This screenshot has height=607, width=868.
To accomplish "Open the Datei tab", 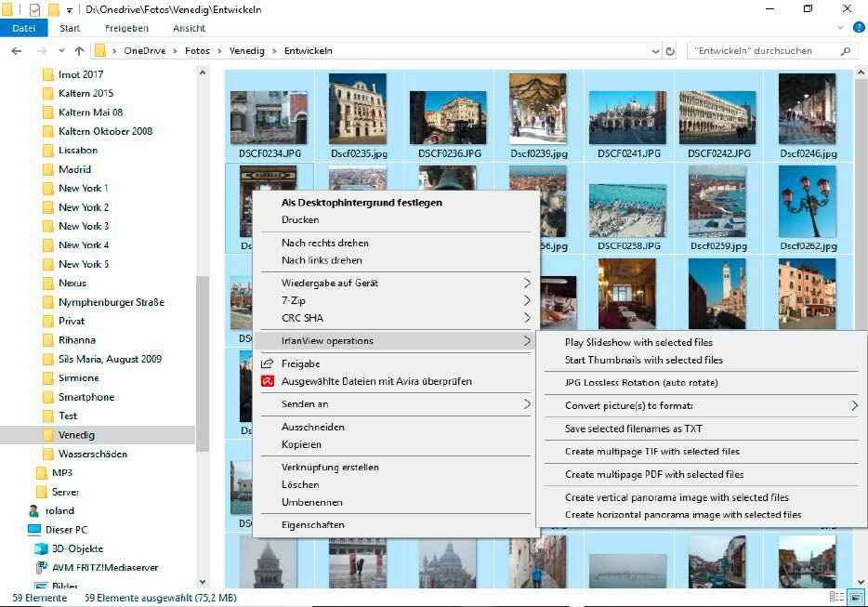I will 24,28.
